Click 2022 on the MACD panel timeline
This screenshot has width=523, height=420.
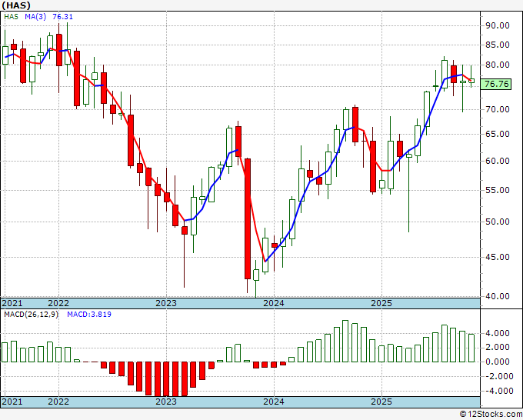tap(58, 402)
